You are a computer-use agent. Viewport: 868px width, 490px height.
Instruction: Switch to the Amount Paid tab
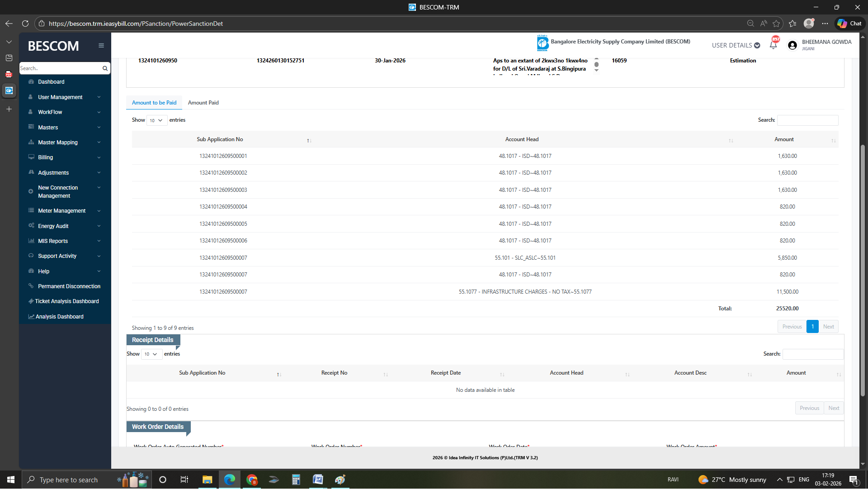[x=203, y=103]
